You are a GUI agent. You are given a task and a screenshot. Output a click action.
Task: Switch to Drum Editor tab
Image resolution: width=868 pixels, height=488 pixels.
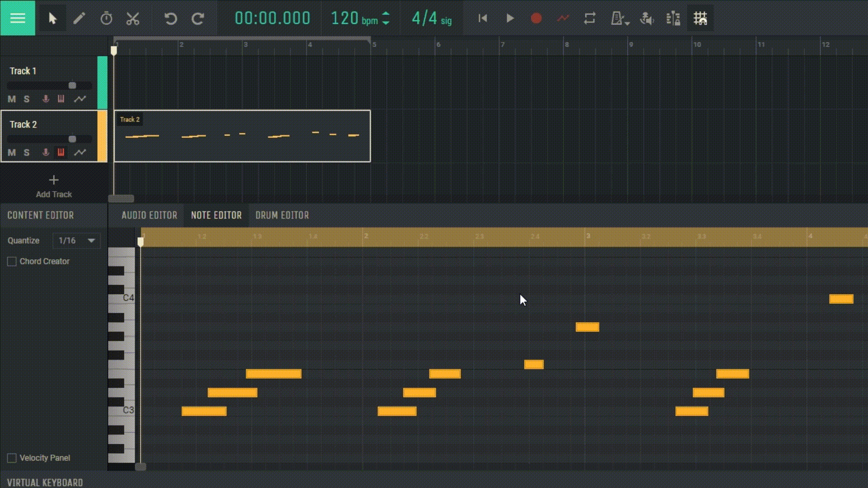[281, 215]
